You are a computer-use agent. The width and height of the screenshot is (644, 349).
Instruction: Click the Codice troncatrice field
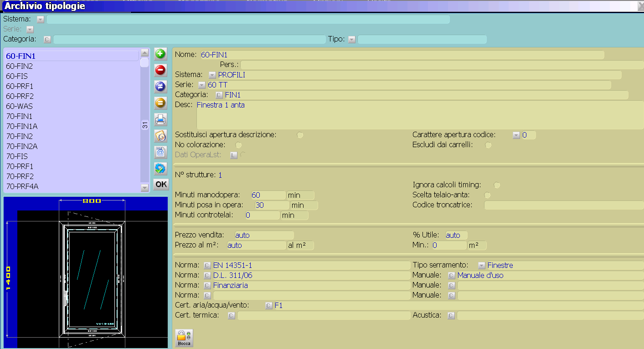coord(564,205)
